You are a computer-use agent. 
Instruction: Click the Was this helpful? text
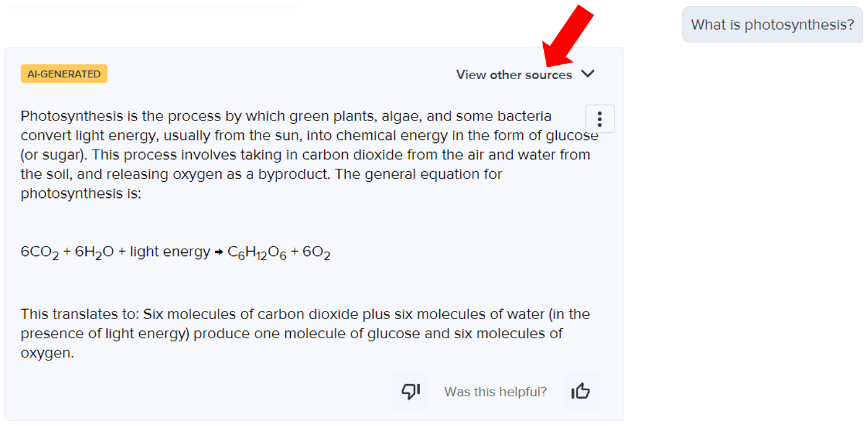[496, 392]
